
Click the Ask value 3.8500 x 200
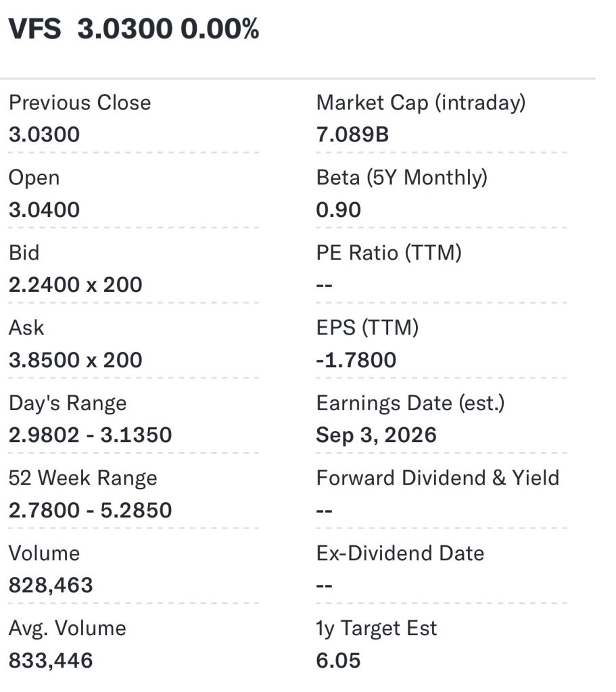76,360
